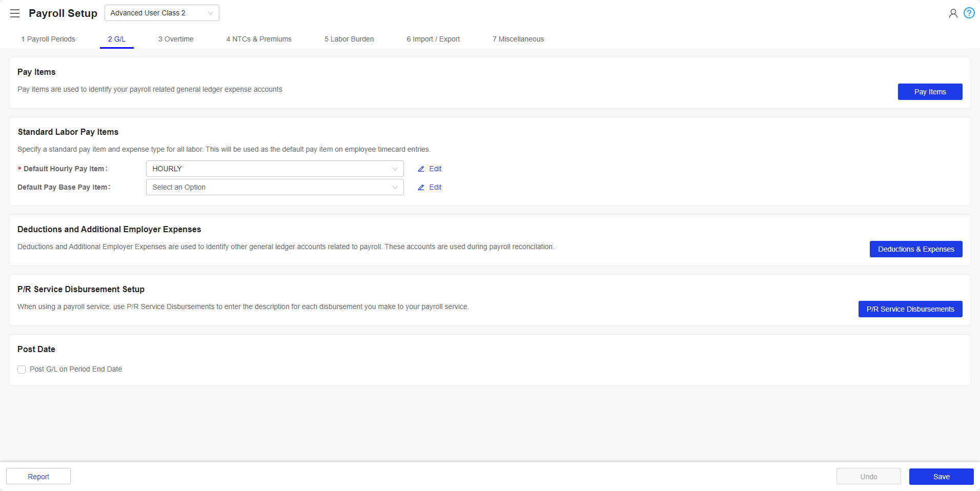Select the Import / Export tab
Viewport: 980px width, 491px height.
click(433, 39)
